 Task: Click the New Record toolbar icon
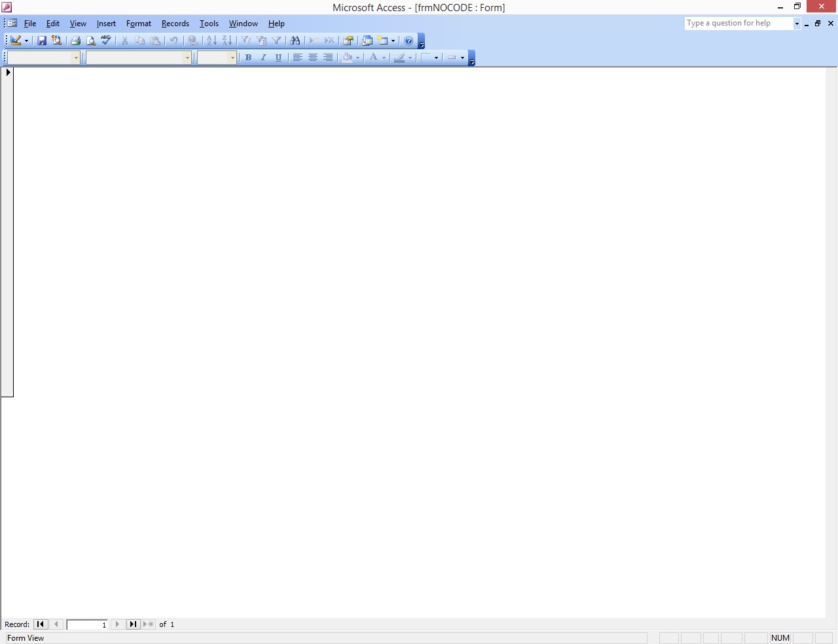[314, 41]
